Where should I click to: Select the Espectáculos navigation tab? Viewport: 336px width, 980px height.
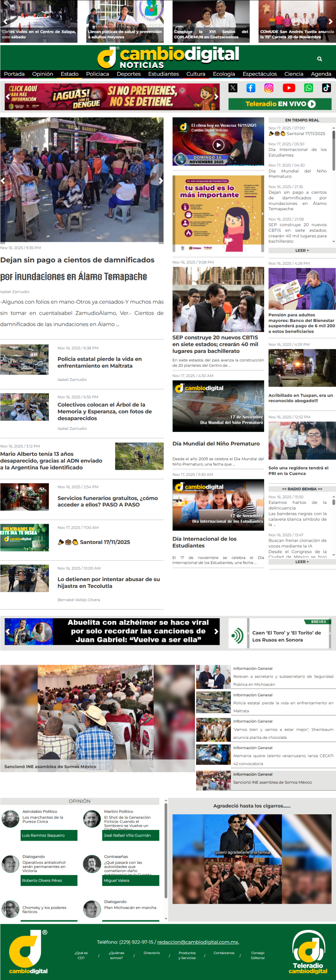click(260, 74)
